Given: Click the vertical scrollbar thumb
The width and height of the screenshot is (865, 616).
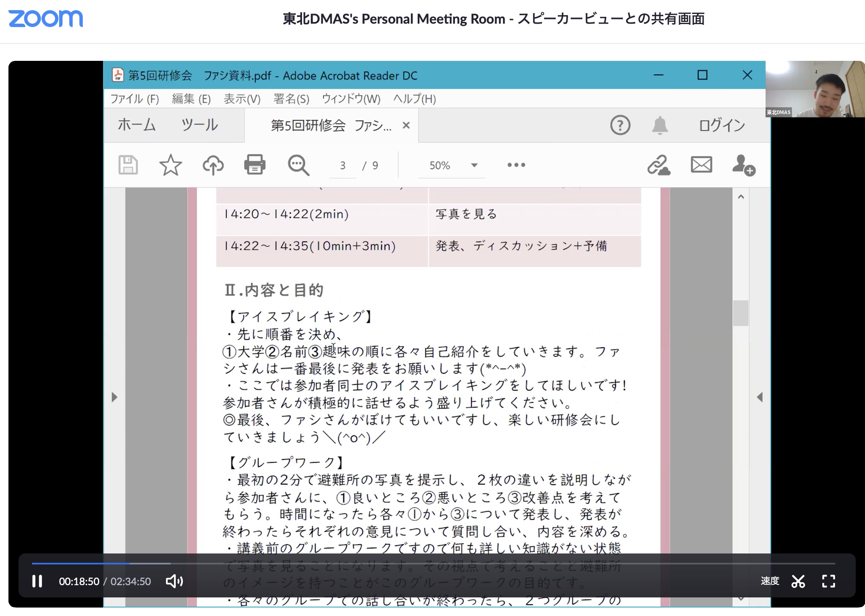Looking at the screenshot, I should click(741, 313).
